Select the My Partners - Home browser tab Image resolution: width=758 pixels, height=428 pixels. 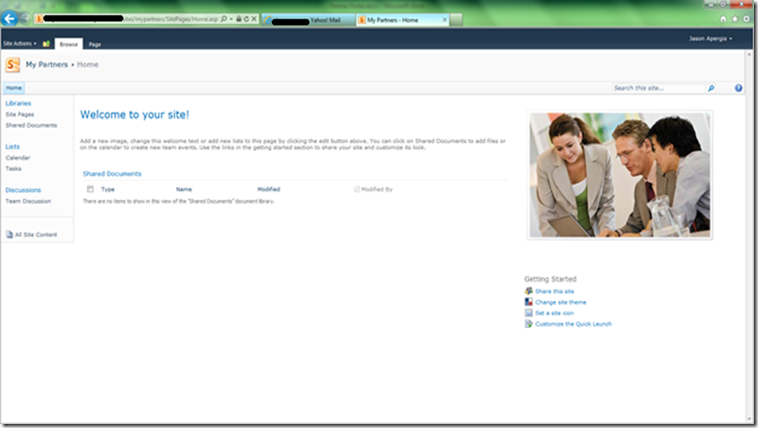403,20
